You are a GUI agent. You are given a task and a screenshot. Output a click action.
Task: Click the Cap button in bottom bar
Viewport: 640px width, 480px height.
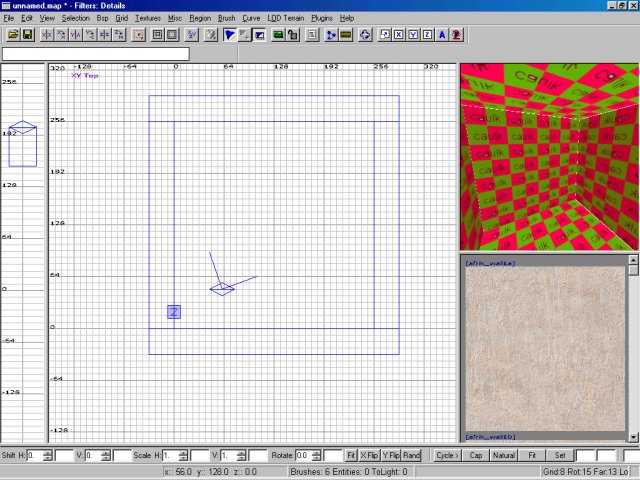pos(476,455)
